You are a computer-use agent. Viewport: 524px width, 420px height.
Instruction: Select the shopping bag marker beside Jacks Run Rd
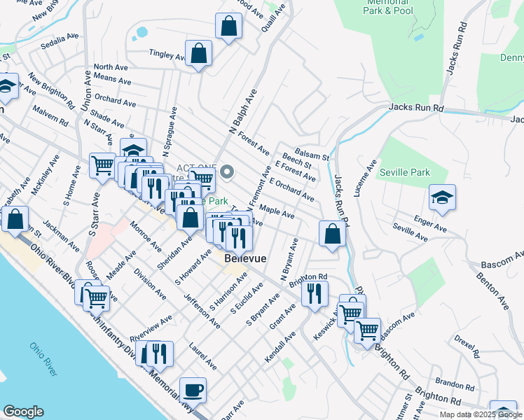pyautogui.click(x=332, y=236)
